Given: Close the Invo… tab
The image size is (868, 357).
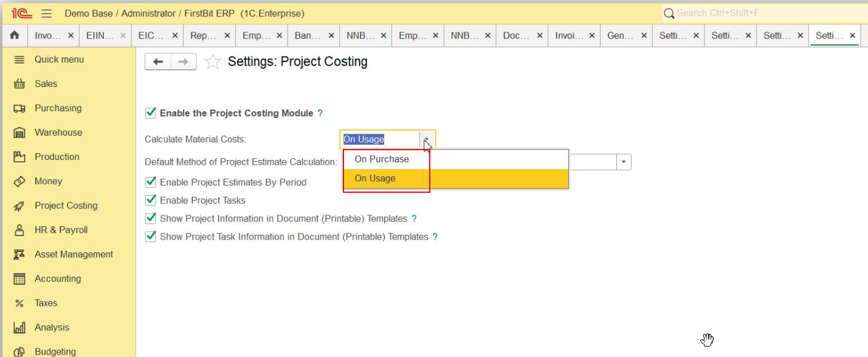Looking at the screenshot, I should (x=71, y=36).
